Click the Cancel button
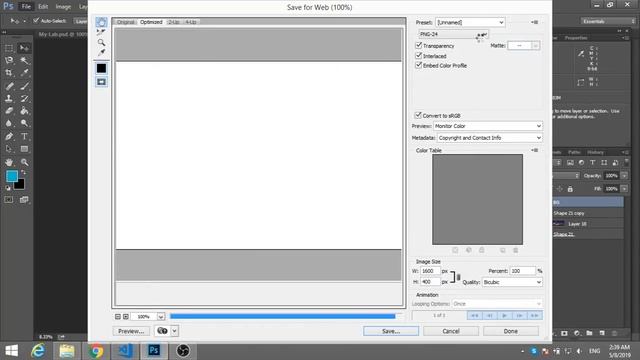The height and width of the screenshot is (360, 640). 451,331
